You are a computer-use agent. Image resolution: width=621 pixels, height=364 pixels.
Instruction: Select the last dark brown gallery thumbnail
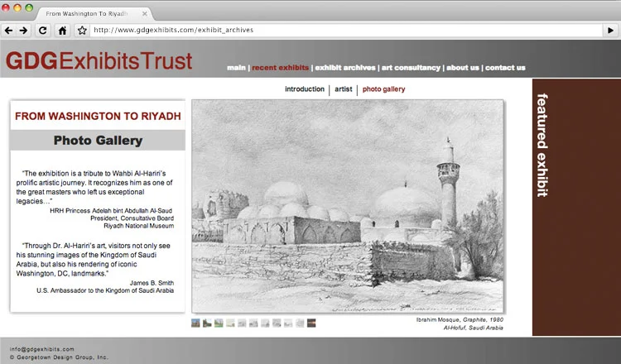point(311,323)
